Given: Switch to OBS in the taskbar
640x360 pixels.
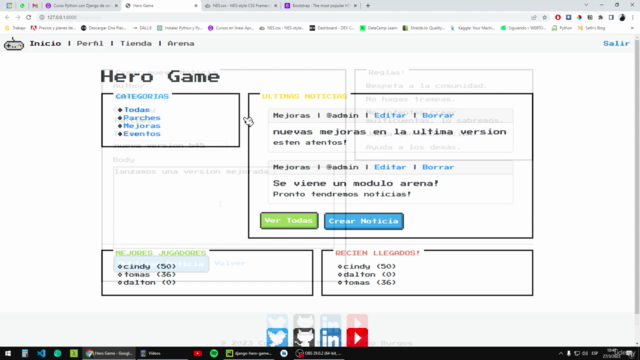Looking at the screenshot, I should point(318,353).
